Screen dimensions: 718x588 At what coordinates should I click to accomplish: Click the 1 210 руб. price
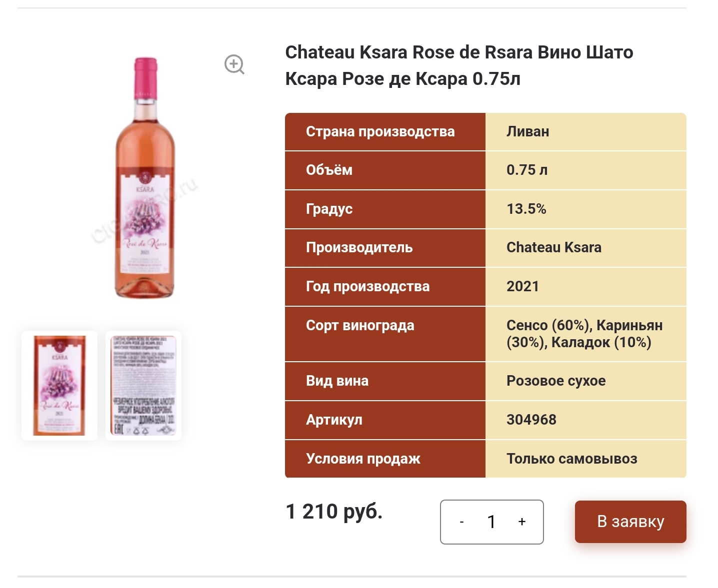[x=334, y=512]
